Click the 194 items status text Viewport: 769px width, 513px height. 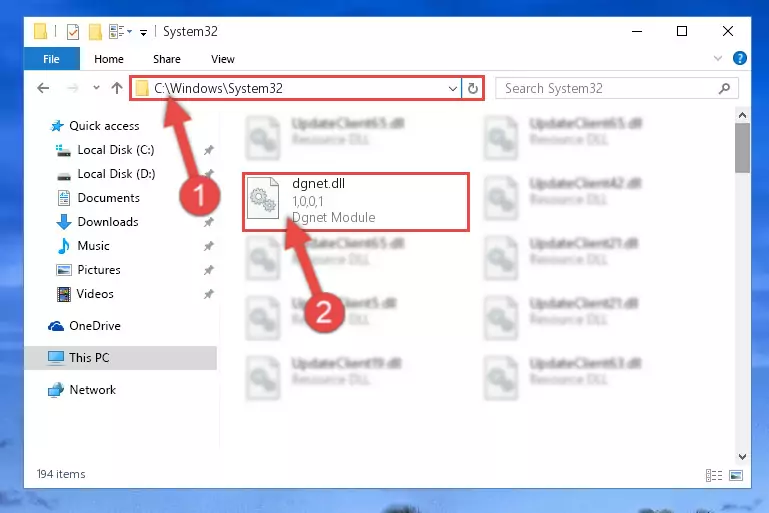click(x=61, y=474)
